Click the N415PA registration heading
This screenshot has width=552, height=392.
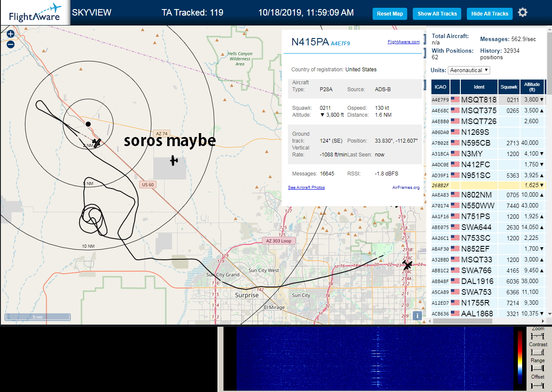(310, 41)
